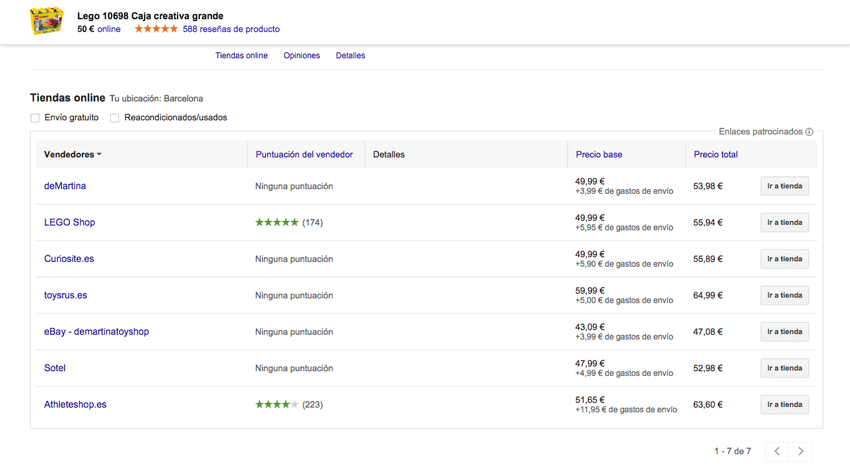The height and width of the screenshot is (468, 850).
Task: Switch to the Opiniones tab
Action: click(x=301, y=55)
